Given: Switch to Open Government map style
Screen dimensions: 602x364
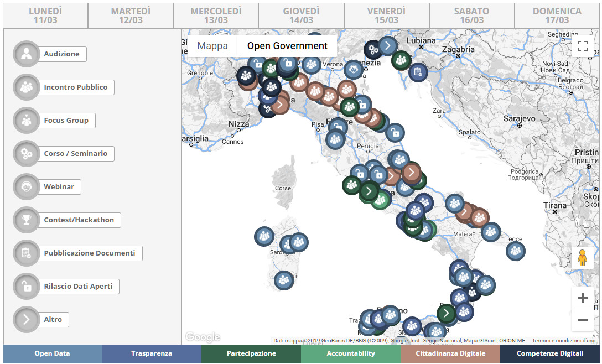Looking at the screenshot, I should click(x=287, y=46).
